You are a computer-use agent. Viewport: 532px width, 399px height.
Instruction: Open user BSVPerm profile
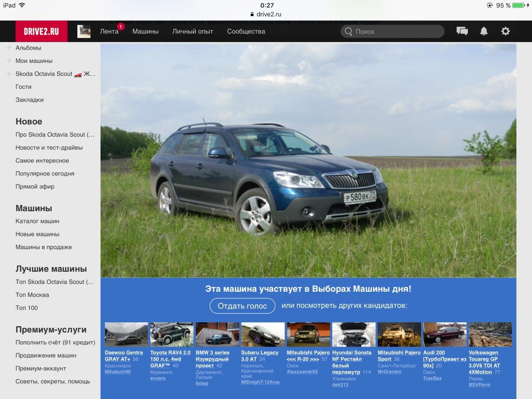coord(480,384)
